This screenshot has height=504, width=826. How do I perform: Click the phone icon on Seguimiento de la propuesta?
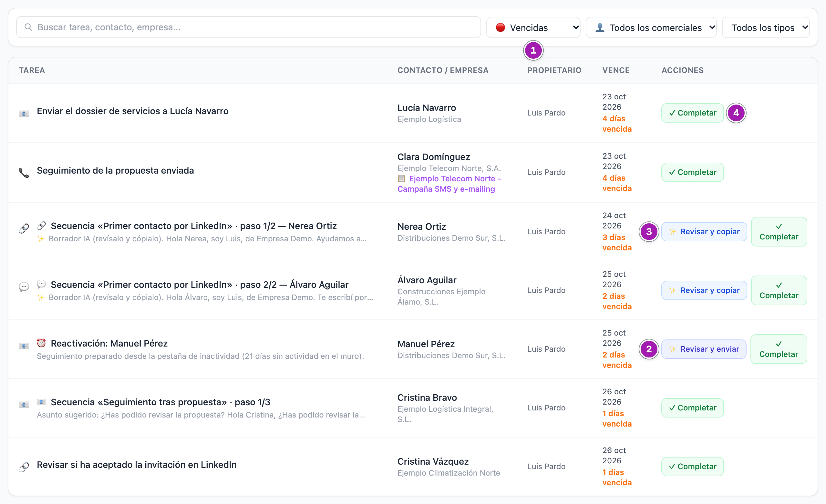24,173
